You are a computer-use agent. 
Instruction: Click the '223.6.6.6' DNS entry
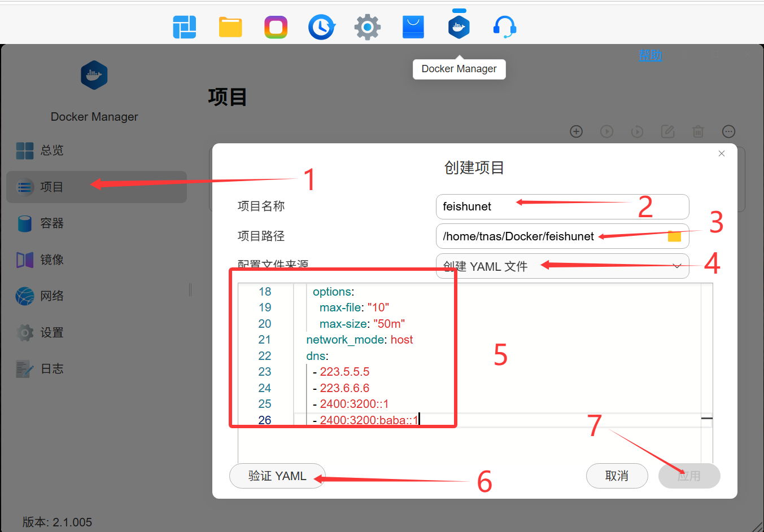(344, 388)
